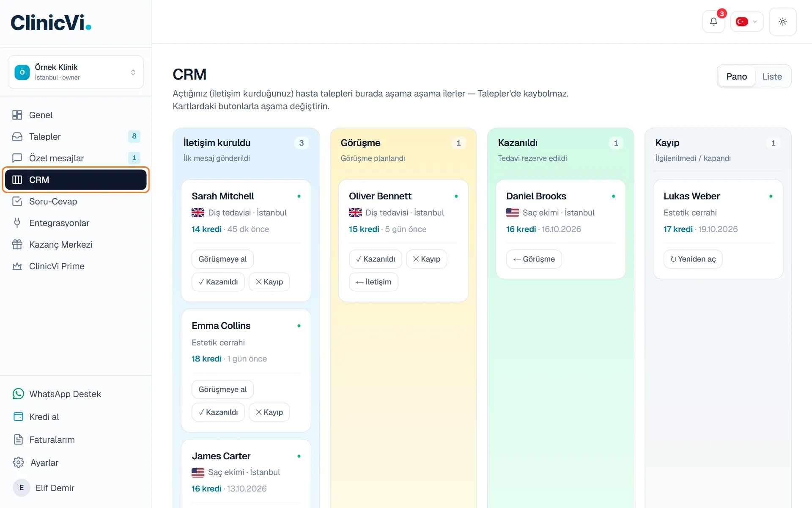This screenshot has height=508, width=812.
Task: Move Oliver Bennett back to İletişim
Action: [x=373, y=282]
